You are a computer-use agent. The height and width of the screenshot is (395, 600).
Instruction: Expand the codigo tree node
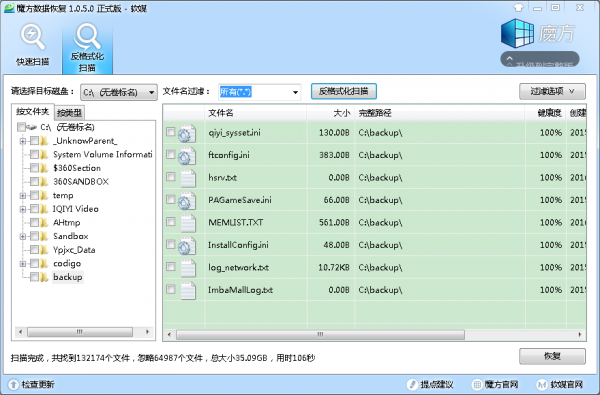tap(23, 264)
